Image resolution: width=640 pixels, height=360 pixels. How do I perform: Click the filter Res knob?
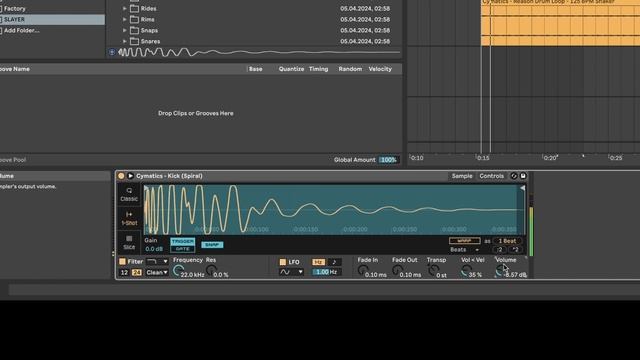click(211, 270)
